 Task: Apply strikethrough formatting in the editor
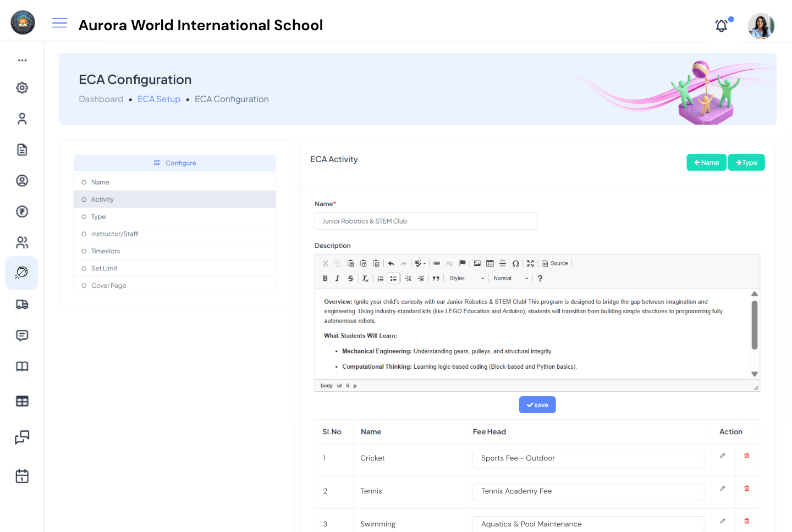[x=350, y=278]
